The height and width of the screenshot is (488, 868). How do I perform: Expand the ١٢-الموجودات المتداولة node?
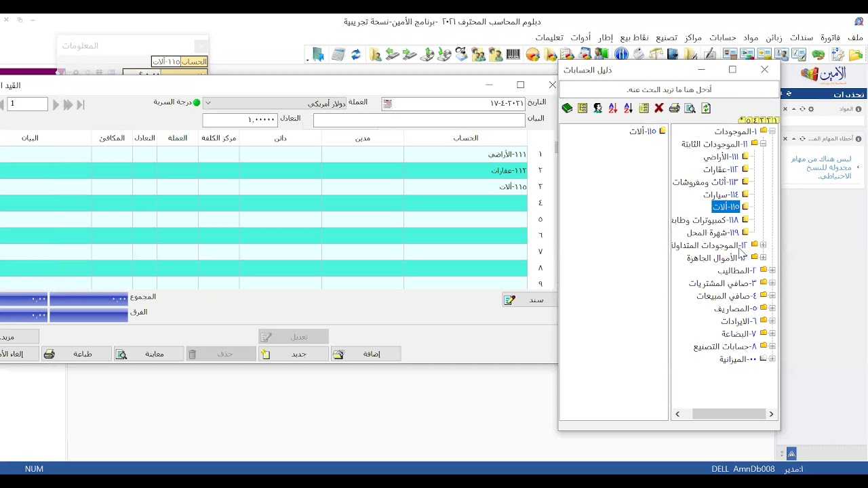point(763,245)
